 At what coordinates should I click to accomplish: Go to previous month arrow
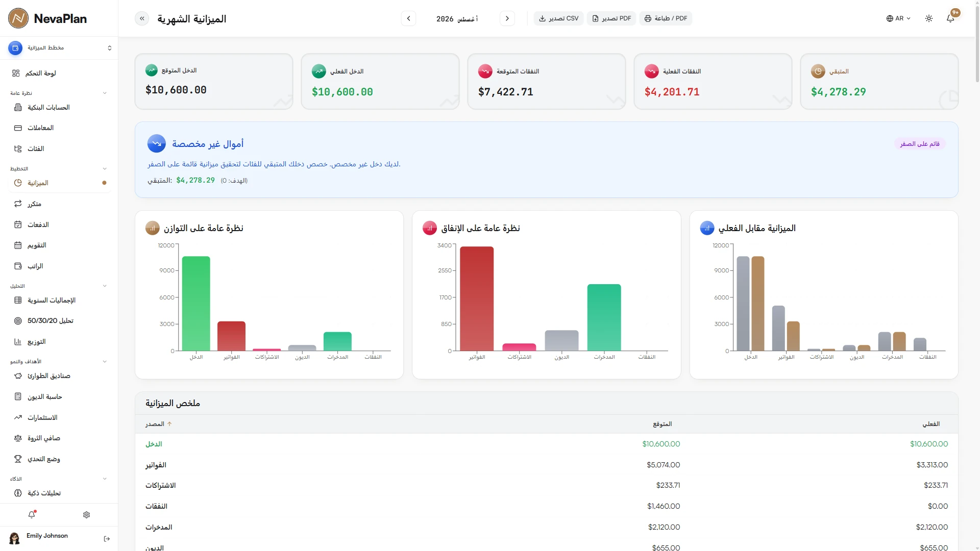coord(408,18)
